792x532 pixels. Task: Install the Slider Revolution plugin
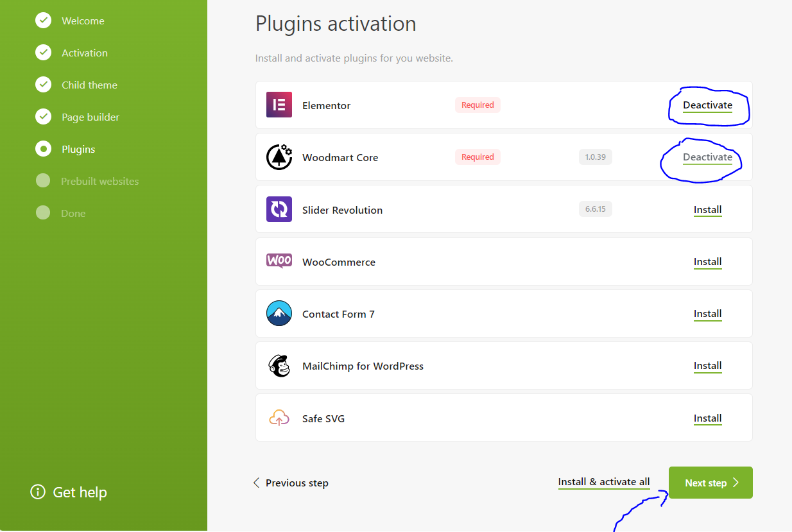tap(707, 210)
